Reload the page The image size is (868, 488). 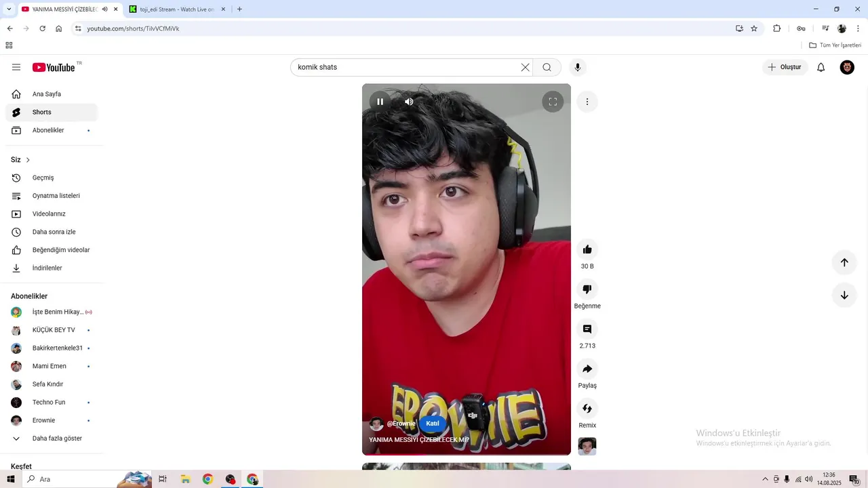point(42,28)
